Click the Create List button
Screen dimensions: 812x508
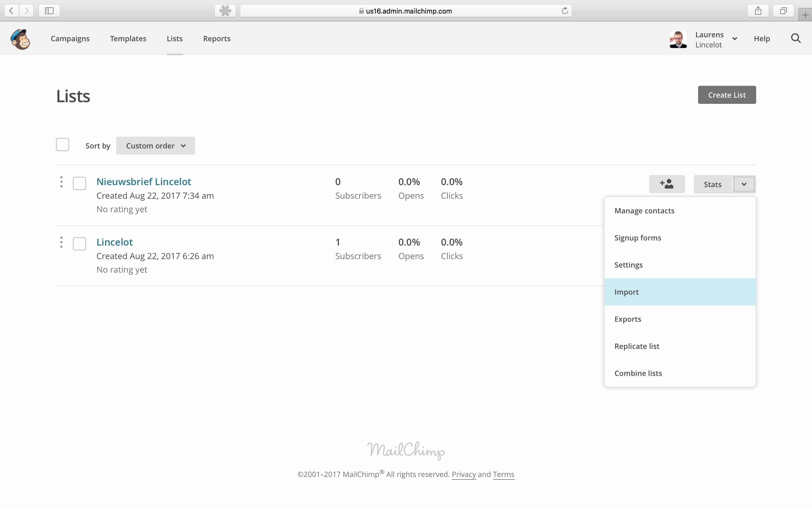pyautogui.click(x=727, y=95)
